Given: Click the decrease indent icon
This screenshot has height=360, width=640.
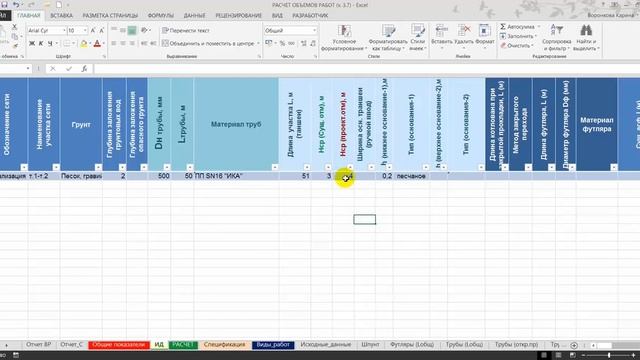Looking at the screenshot, I should (144, 43).
